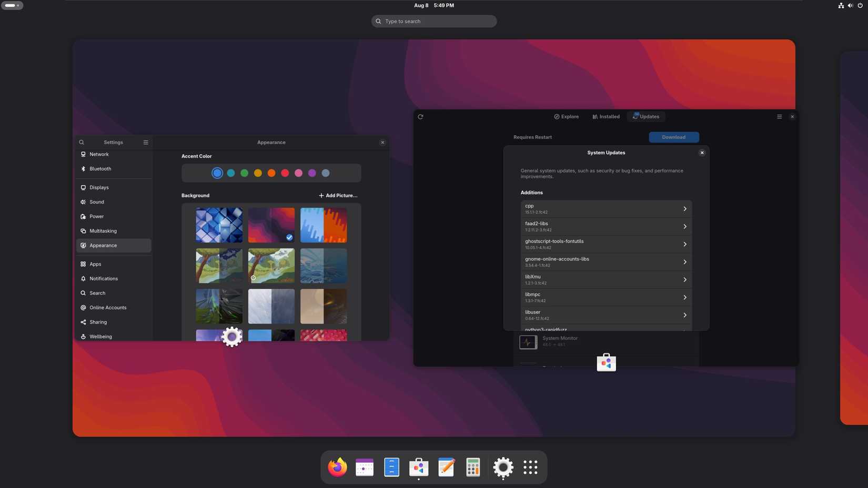Switch to the Installed tab
The height and width of the screenshot is (488, 868).
tap(605, 117)
